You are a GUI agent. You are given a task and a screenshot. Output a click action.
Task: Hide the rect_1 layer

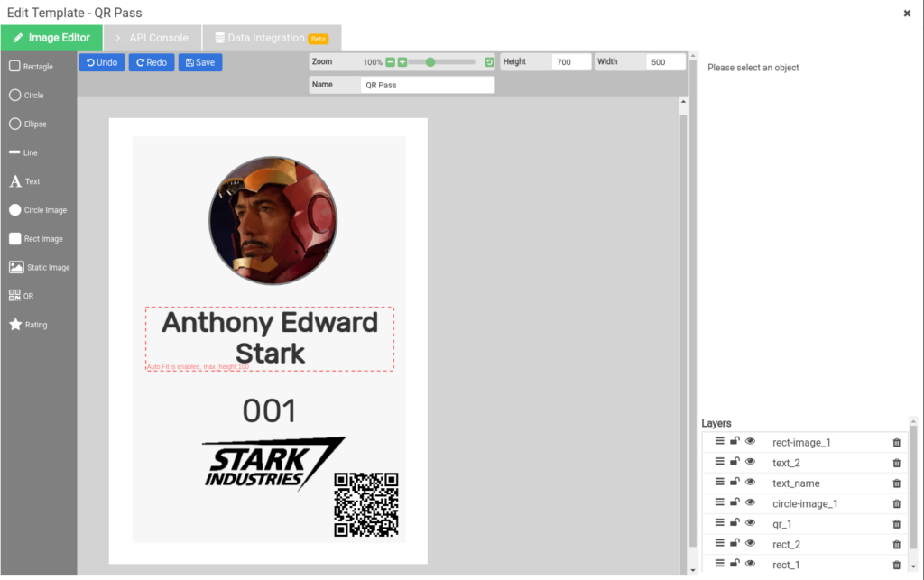point(750,563)
